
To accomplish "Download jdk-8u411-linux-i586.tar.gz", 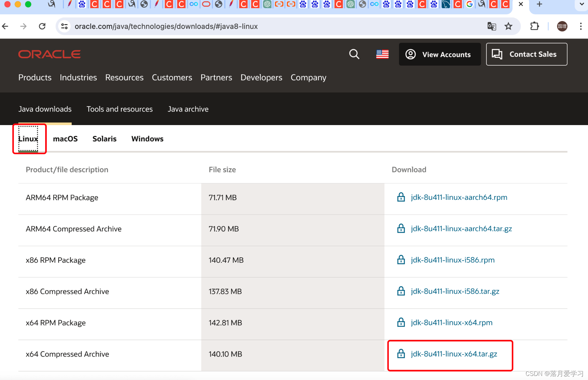I will (x=455, y=291).
